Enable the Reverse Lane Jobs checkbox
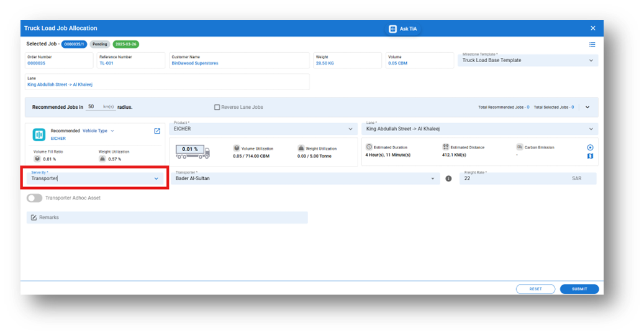Image resolution: width=644 pixels, height=335 pixels. (x=217, y=108)
